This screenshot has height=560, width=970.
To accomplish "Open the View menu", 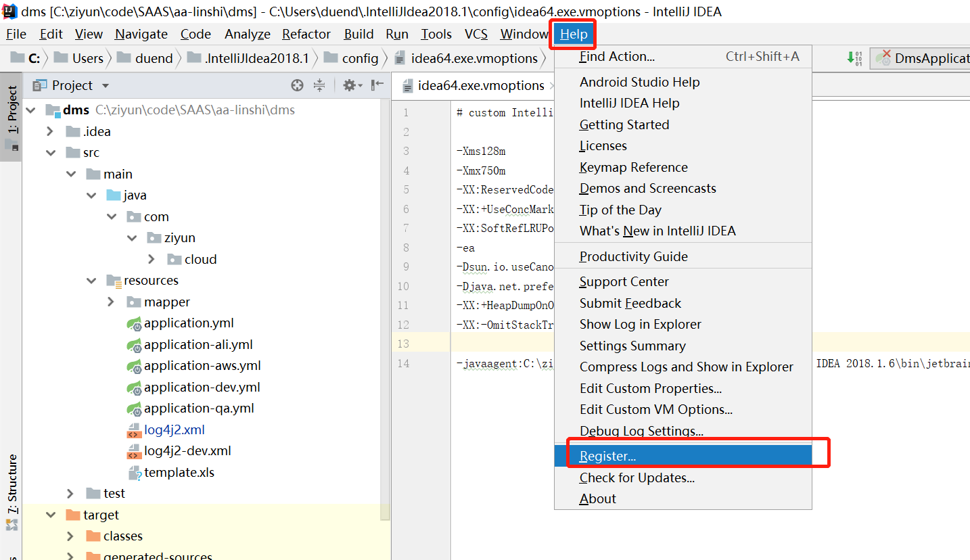I will pyautogui.click(x=89, y=34).
